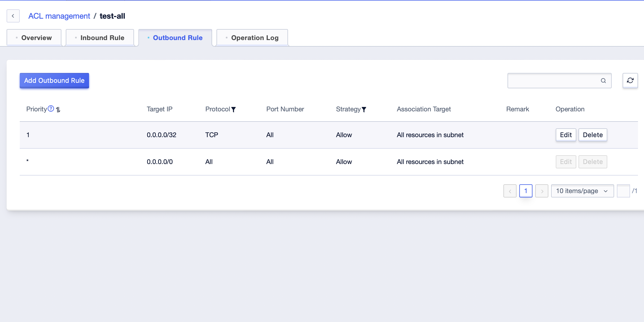The height and width of the screenshot is (322, 644).
Task: Delete the priority 1 TCP rule
Action: [x=592, y=135]
